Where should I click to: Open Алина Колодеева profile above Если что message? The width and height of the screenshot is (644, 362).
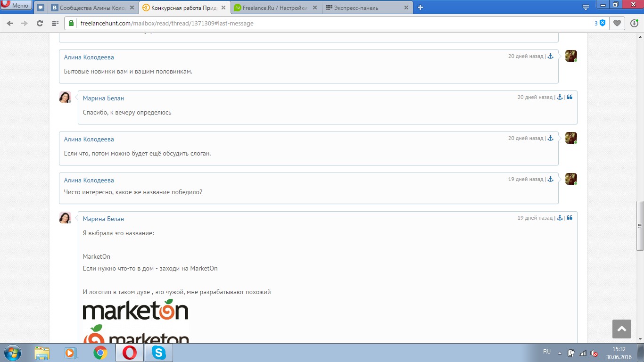(x=89, y=139)
